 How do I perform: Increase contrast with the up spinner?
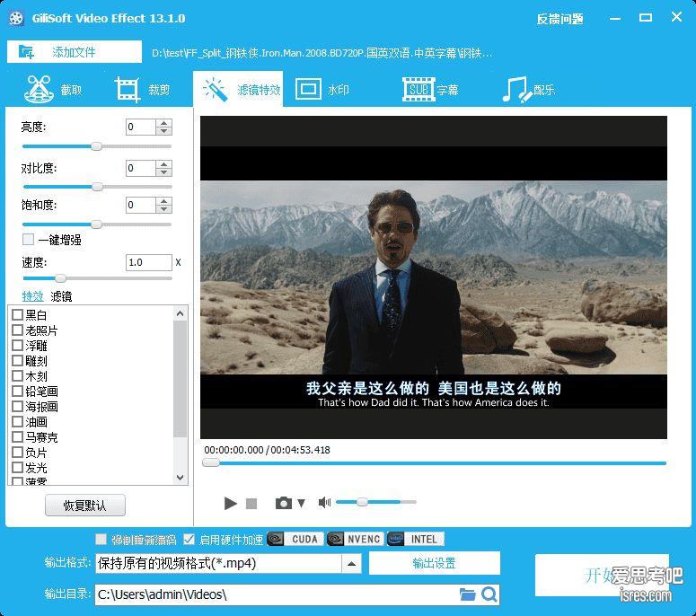tap(164, 163)
